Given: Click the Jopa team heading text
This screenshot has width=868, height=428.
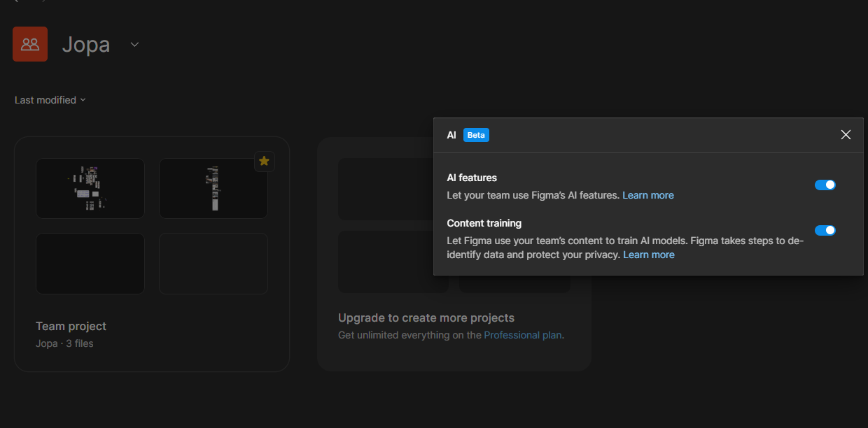Looking at the screenshot, I should click(x=86, y=45).
